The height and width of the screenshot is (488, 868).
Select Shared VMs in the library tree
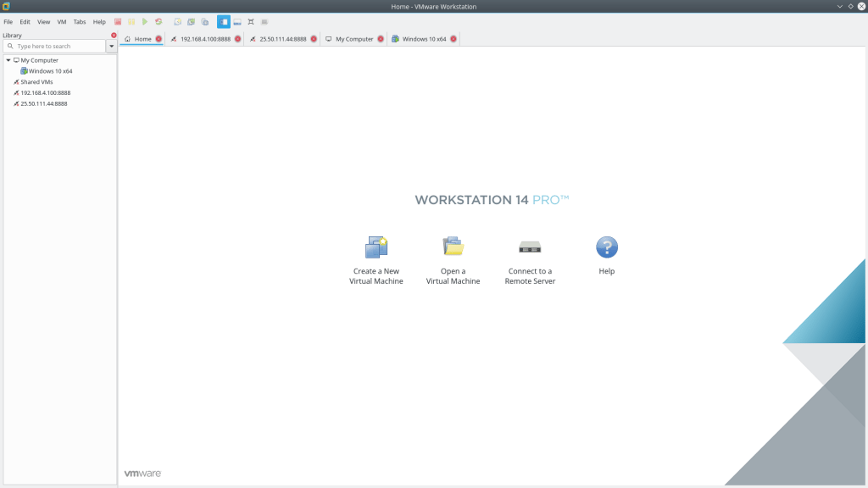tap(36, 82)
